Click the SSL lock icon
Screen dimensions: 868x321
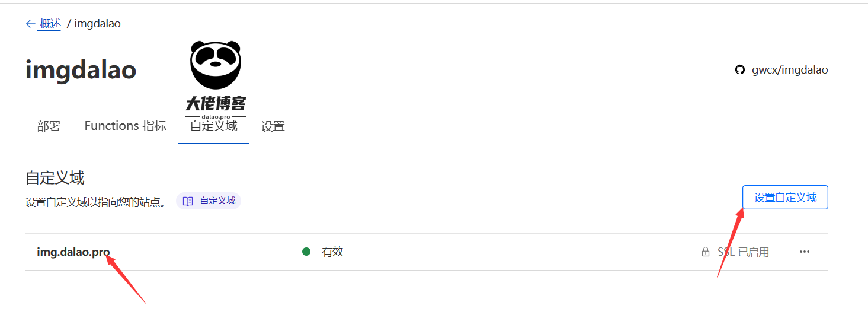[705, 252]
